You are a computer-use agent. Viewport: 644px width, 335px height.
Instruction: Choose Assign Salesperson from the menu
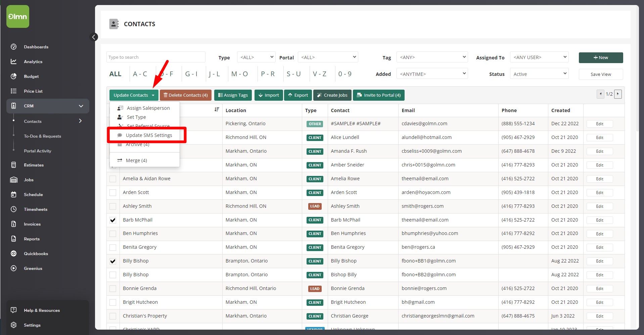145,108
